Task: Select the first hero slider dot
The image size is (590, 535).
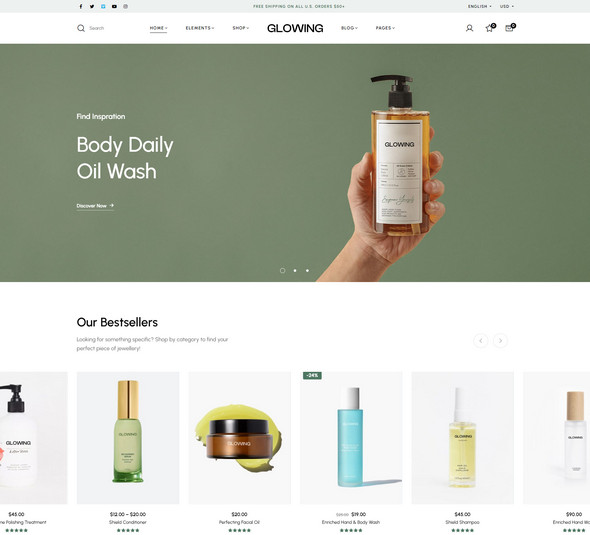Action: [x=283, y=271]
